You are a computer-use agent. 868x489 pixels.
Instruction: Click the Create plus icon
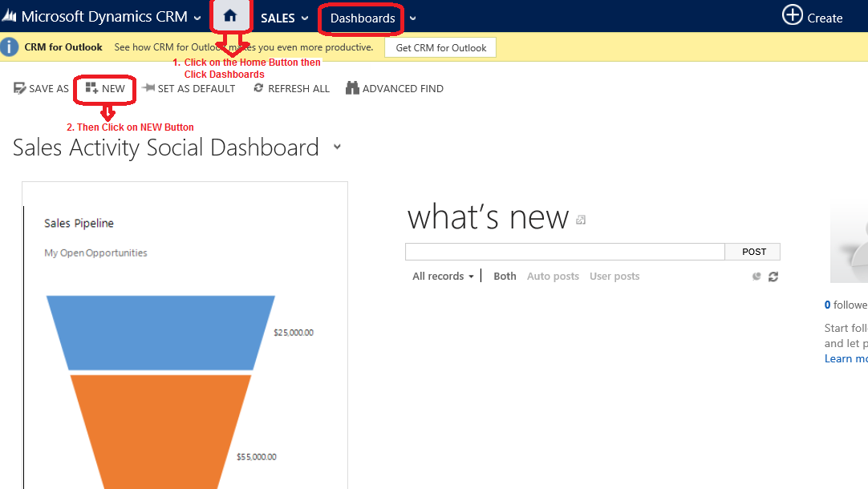tap(792, 14)
